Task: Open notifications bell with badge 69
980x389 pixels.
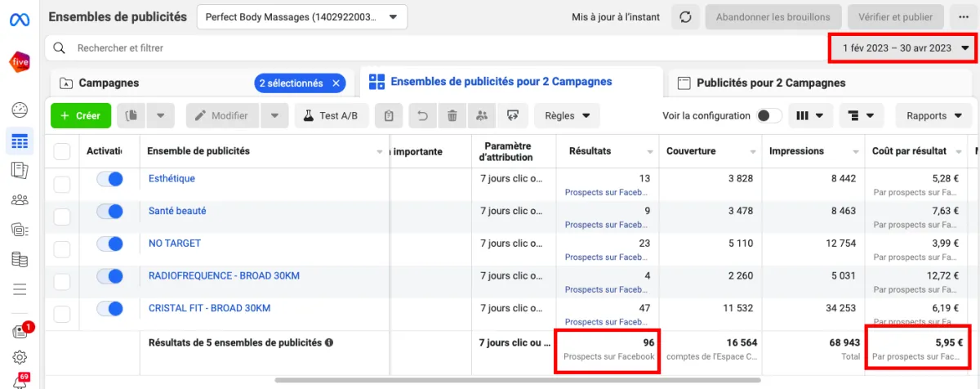Action: pos(20,381)
